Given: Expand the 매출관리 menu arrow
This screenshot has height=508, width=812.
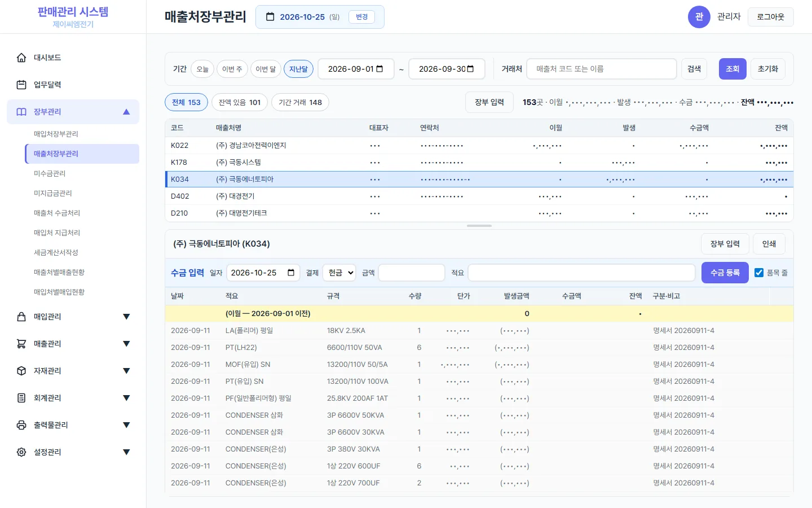Looking at the screenshot, I should click(x=126, y=344).
